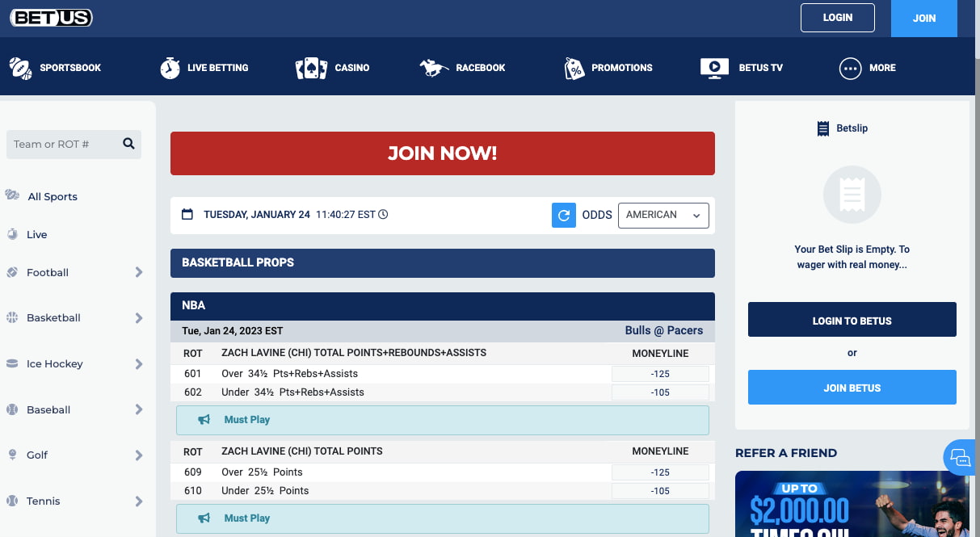The image size is (980, 537).
Task: Click the Sportsbook football helmet icon
Action: point(20,68)
